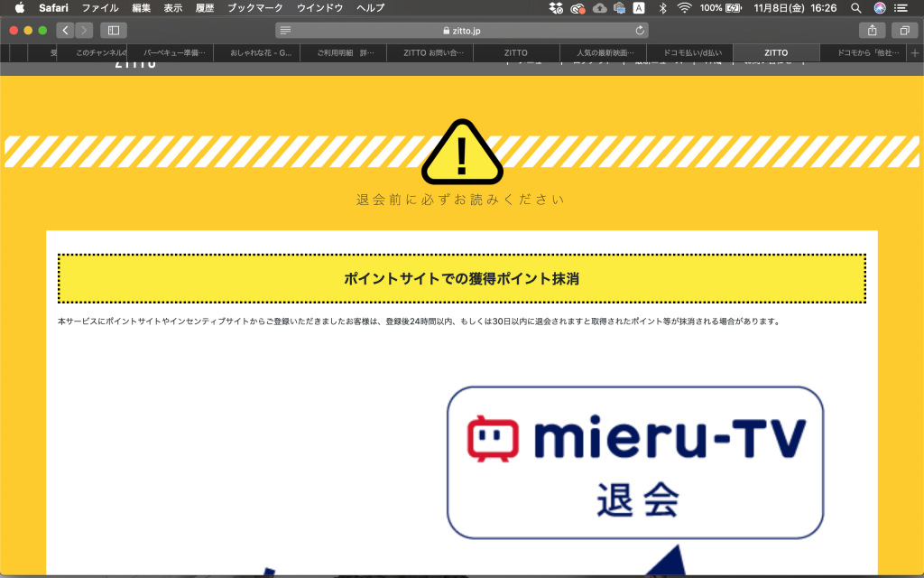Viewport: 924px width, 578px height.
Task: Open cloud upload menu bar icon
Action: pyautogui.click(x=599, y=7)
